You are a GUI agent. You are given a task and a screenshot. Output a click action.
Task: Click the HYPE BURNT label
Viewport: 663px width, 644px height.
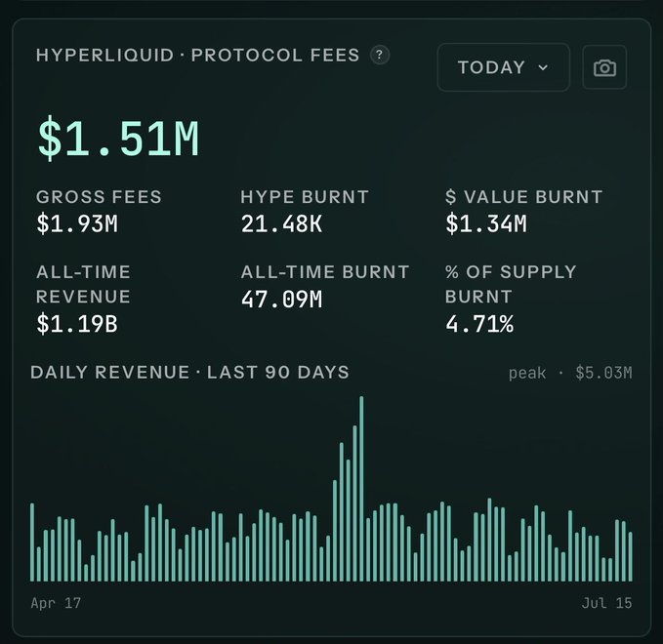click(305, 197)
